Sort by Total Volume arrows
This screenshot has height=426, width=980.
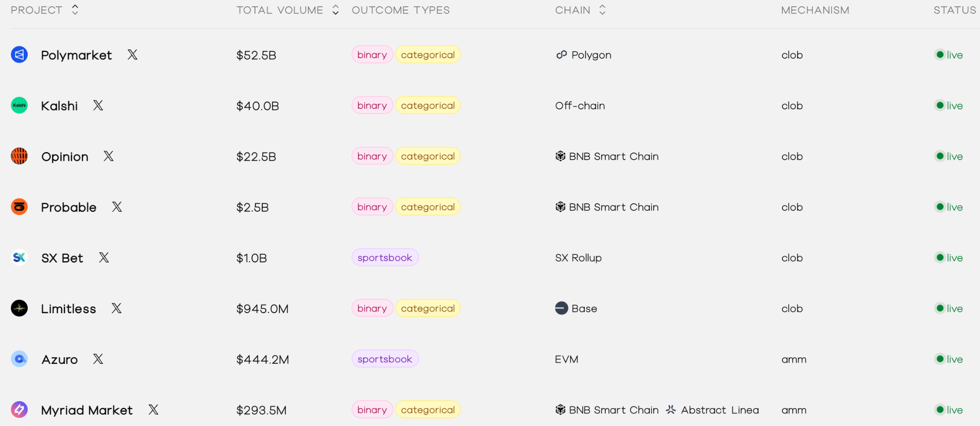pyautogui.click(x=335, y=10)
